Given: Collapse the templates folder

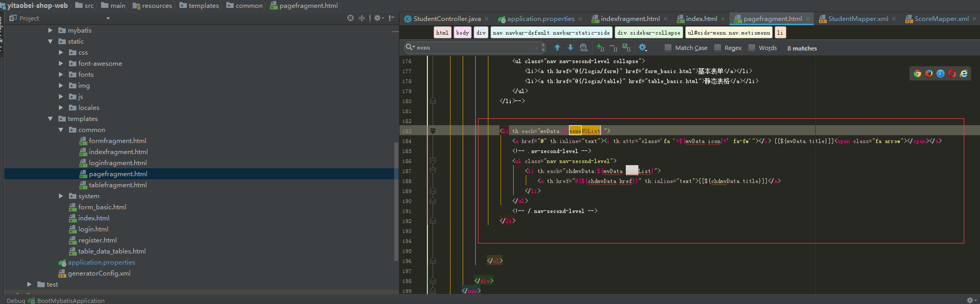Looking at the screenshot, I should pos(51,119).
